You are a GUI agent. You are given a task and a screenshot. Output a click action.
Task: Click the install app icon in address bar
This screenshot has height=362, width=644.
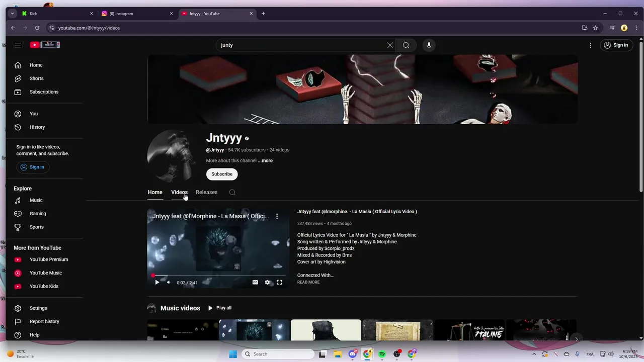[584, 28]
